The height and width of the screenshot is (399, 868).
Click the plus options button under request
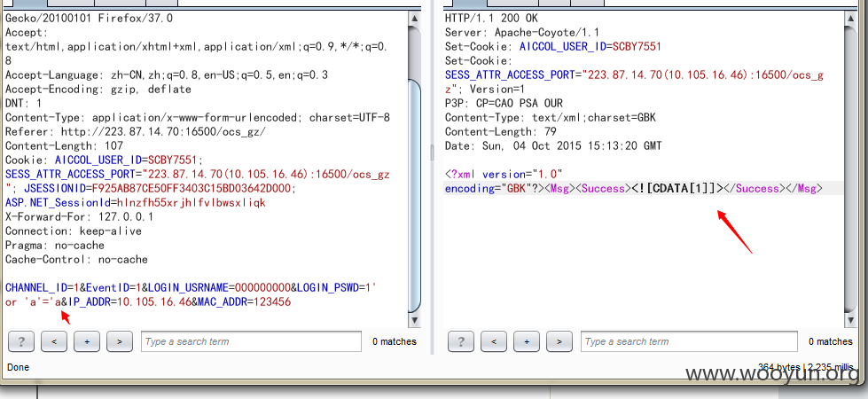[x=86, y=341]
